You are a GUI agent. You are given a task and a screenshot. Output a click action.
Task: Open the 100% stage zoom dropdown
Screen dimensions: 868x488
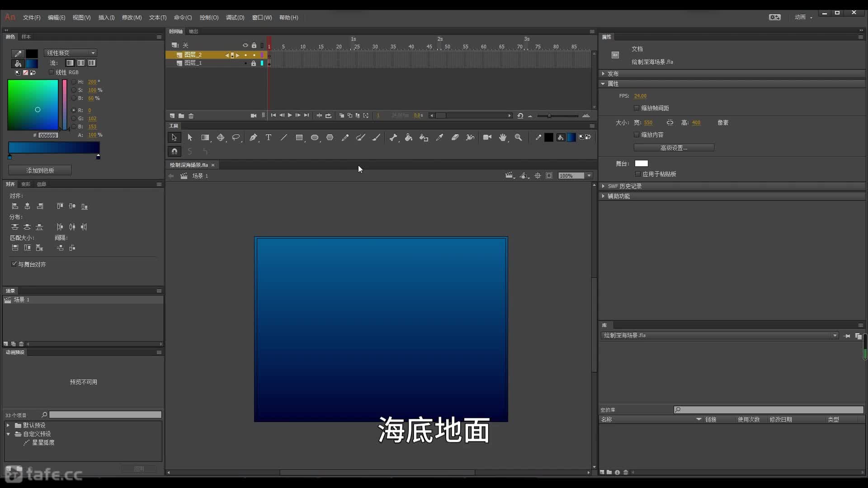[x=589, y=176]
